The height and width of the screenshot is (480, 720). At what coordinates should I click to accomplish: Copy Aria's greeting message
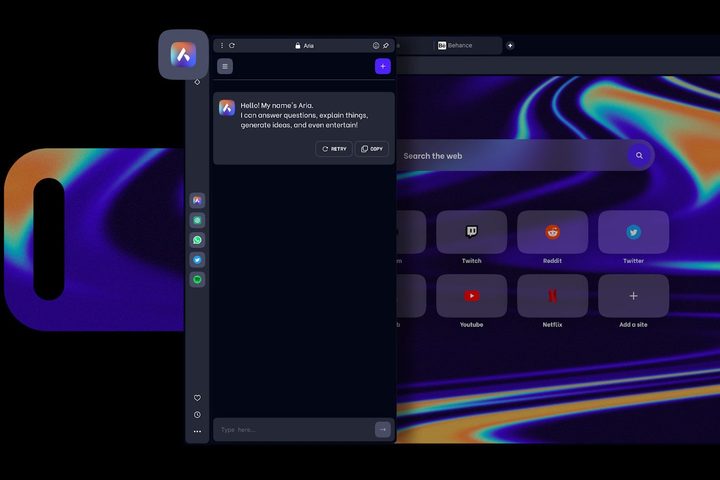[371, 149]
